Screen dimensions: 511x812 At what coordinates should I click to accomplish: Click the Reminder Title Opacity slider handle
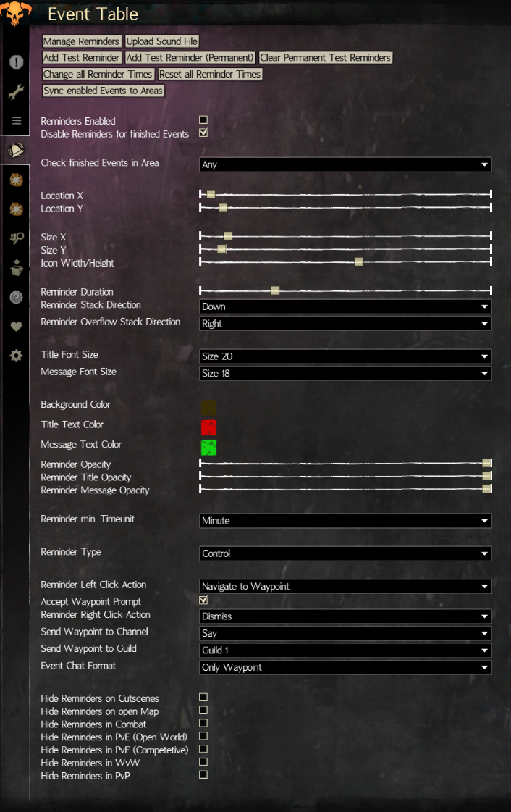coord(486,476)
